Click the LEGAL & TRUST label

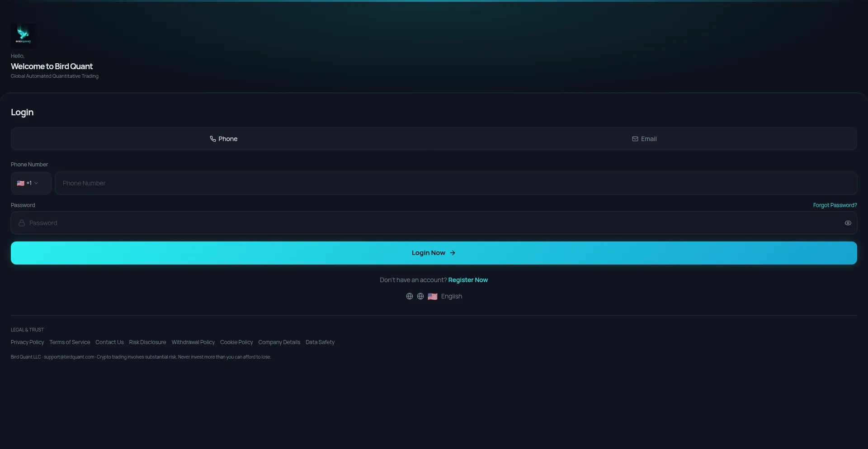(27, 330)
